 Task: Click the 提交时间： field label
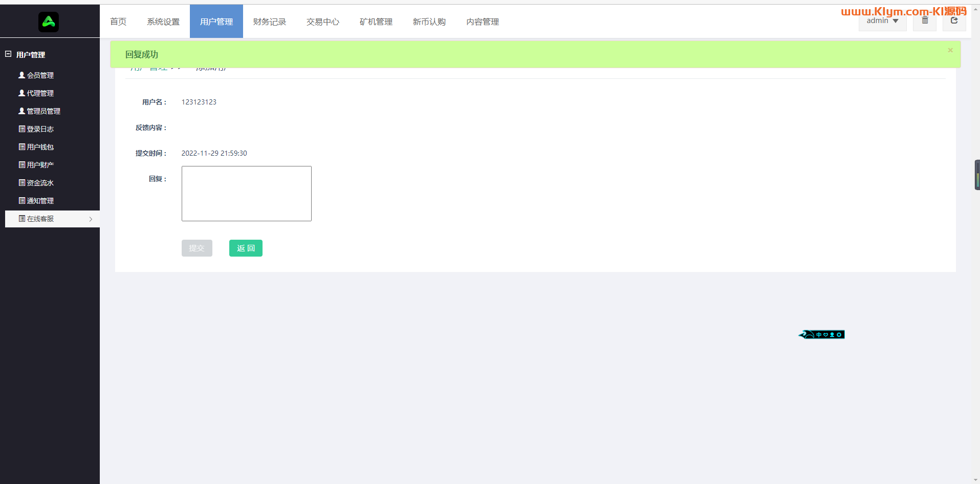tap(151, 154)
